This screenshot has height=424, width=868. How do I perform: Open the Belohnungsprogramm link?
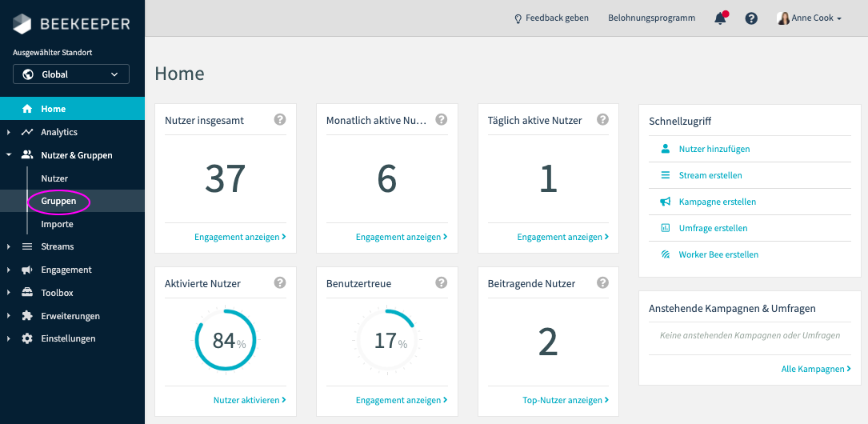click(651, 18)
